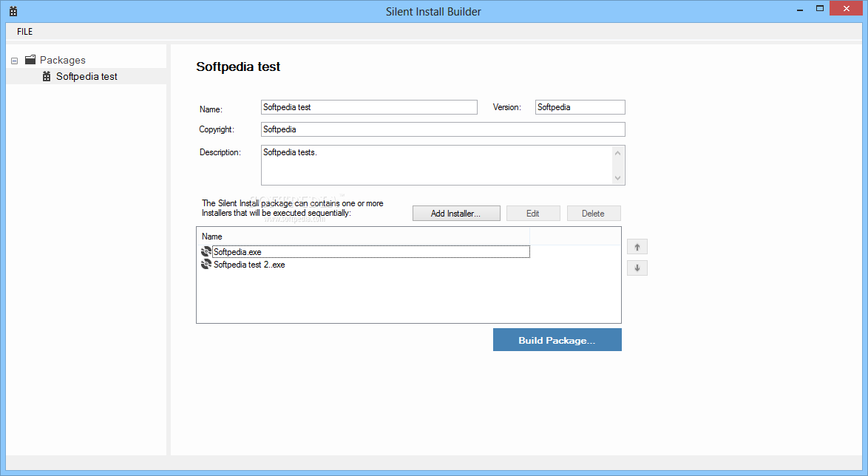The height and width of the screenshot is (476, 868).
Task: Click Description scrollbar down arrow
Action: click(618, 177)
